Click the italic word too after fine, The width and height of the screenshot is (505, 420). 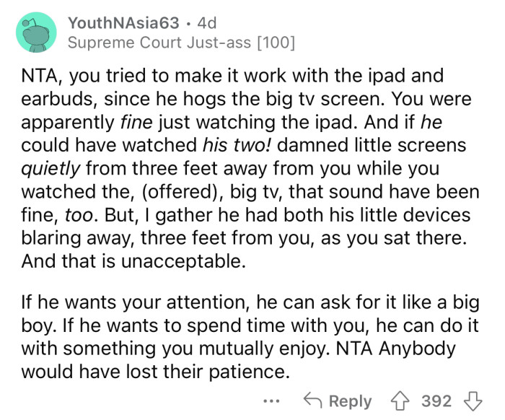point(81,215)
